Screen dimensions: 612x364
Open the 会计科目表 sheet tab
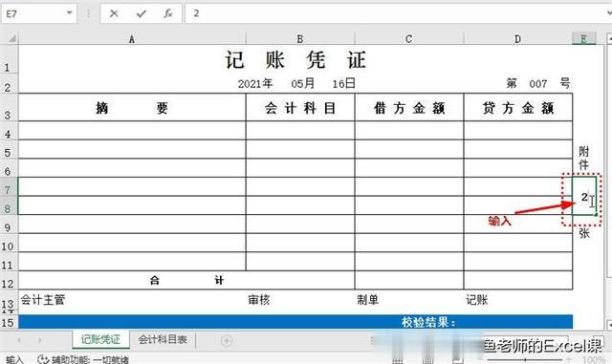point(163,339)
